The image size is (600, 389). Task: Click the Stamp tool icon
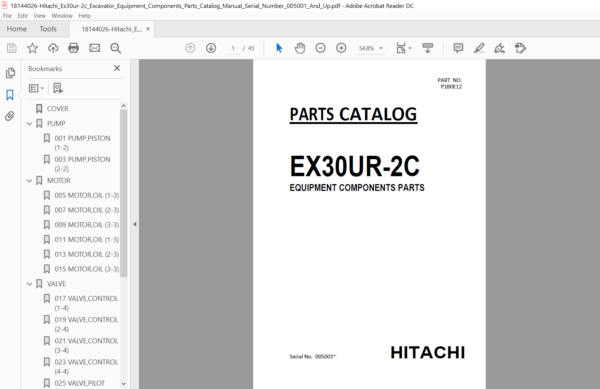click(520, 48)
